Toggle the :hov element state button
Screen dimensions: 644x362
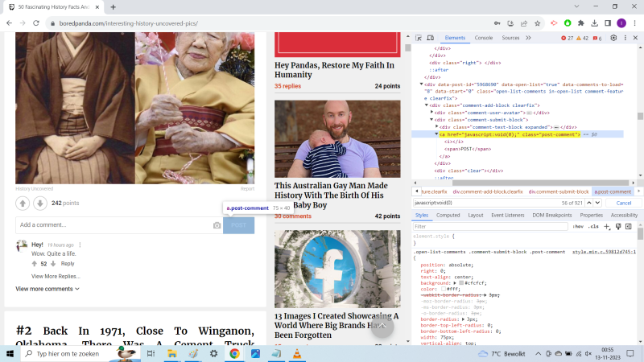click(578, 227)
